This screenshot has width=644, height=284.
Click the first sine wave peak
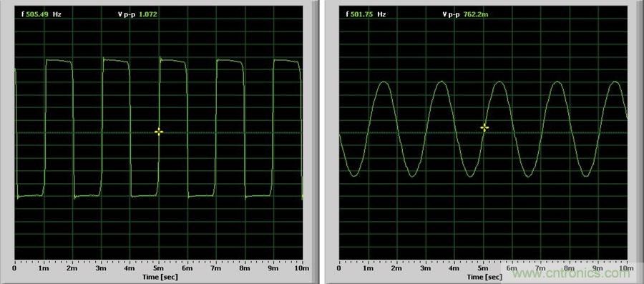click(x=384, y=82)
